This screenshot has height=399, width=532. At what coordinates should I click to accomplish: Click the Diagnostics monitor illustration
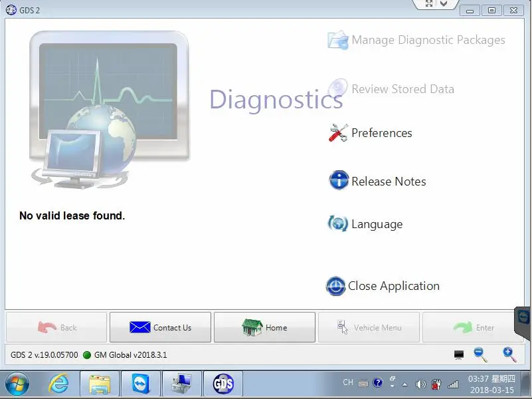click(x=109, y=110)
